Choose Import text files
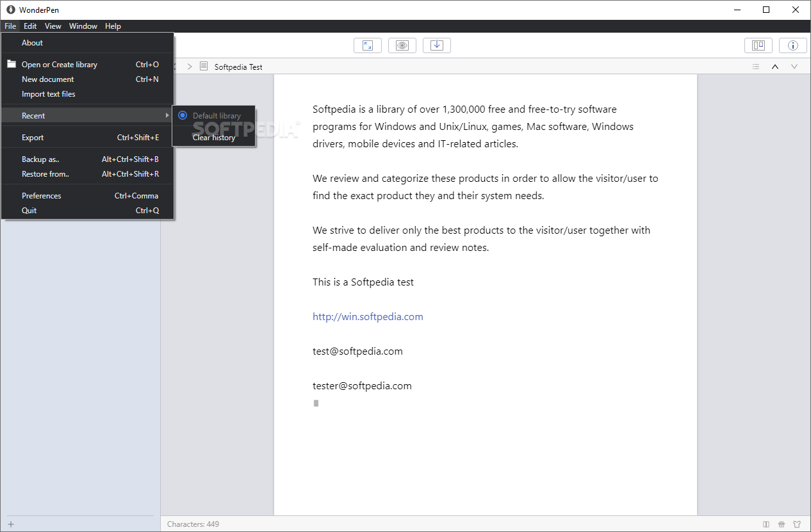The image size is (811, 532). [x=88, y=94]
